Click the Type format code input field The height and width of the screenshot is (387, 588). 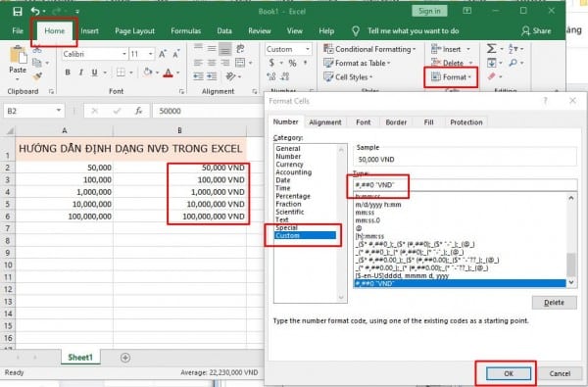[x=465, y=185]
